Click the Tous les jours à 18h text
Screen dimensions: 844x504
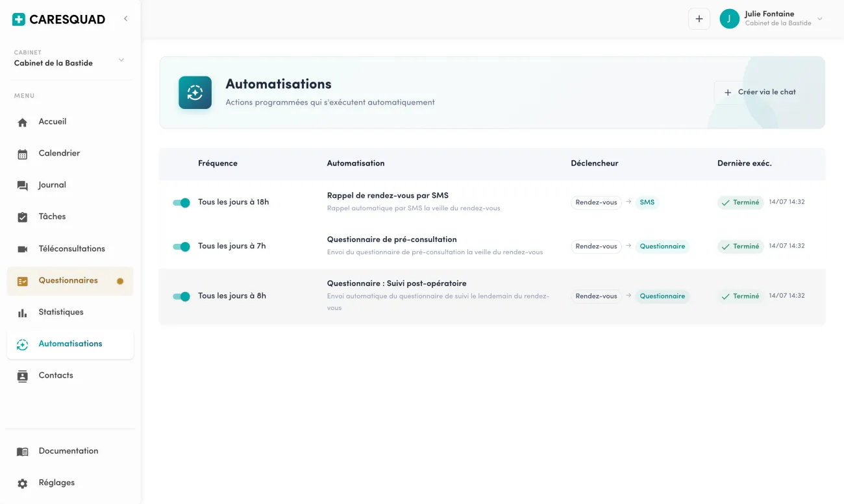point(234,202)
